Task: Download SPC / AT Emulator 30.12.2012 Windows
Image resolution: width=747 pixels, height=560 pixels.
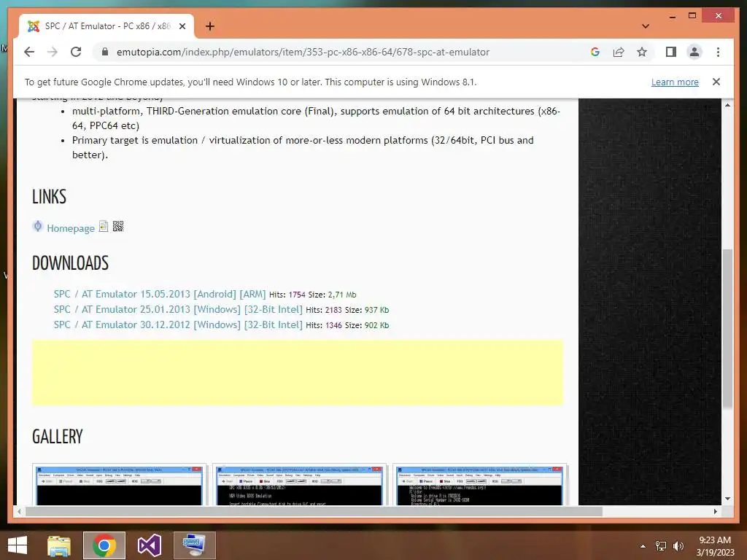Action: coord(178,324)
